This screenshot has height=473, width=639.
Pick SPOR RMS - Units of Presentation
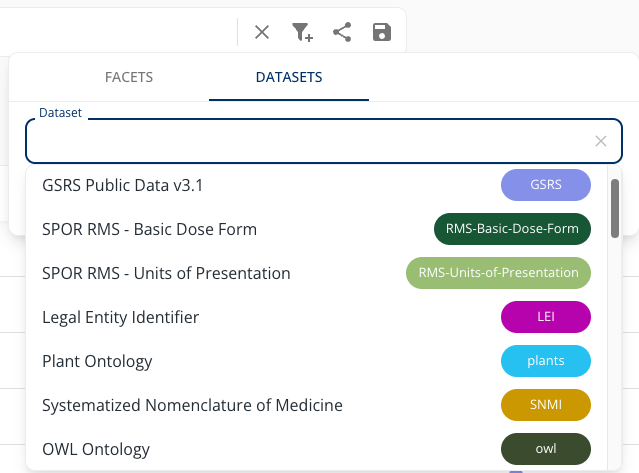point(166,273)
